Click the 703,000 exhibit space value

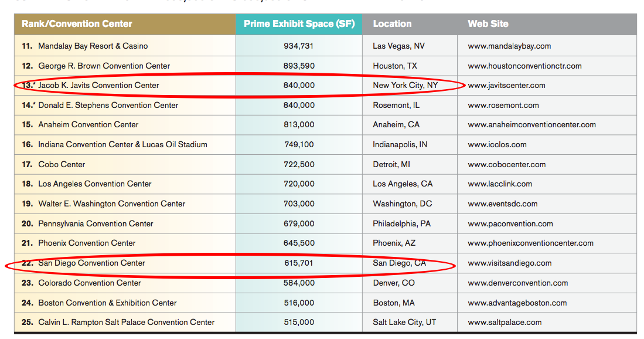(299, 204)
